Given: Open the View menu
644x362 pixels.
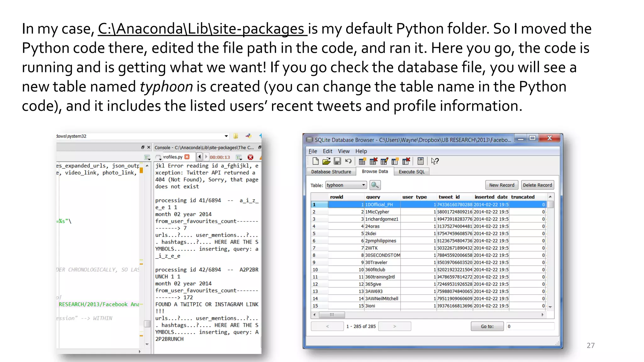Looking at the screenshot, I should [x=344, y=151].
